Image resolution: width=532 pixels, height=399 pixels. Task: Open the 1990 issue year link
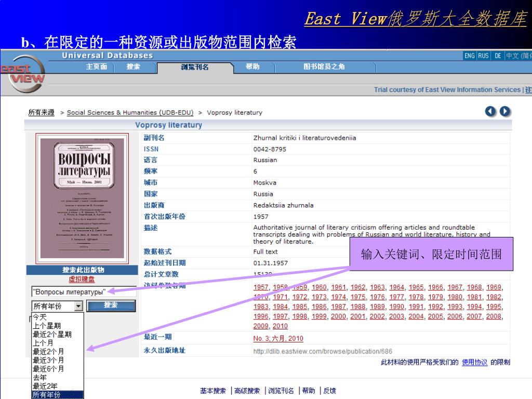pos(396,307)
